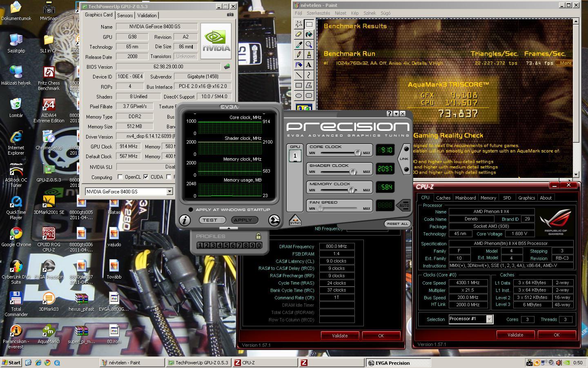Screen dimensions: 588x368
Task: Select the rectangular Select tool in Paint
Action: [309, 24]
